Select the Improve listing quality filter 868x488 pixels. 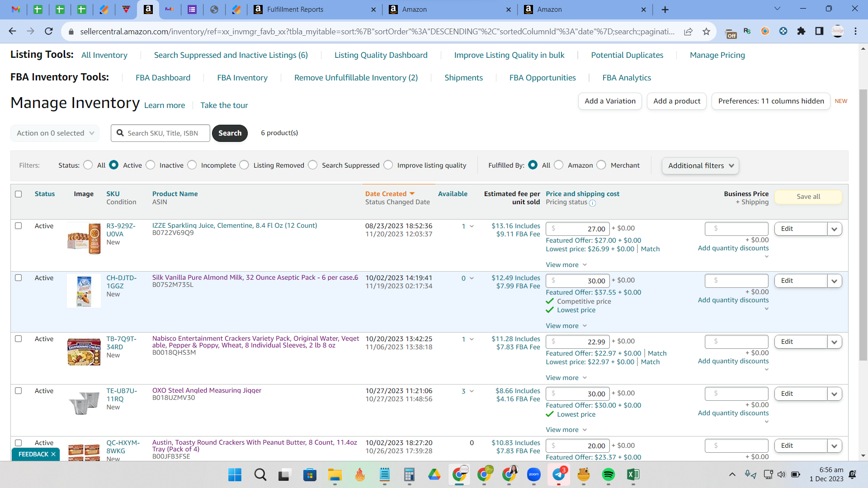(388, 165)
